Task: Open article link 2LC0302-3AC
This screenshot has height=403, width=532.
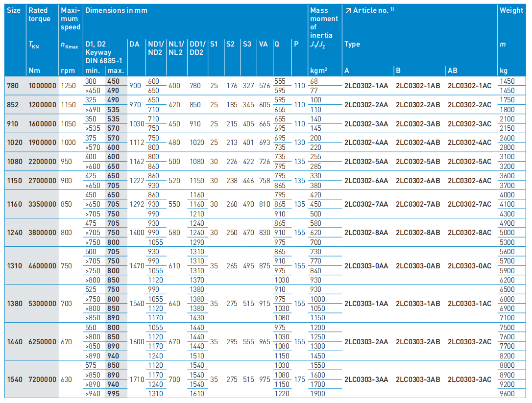Action: tap(469, 124)
